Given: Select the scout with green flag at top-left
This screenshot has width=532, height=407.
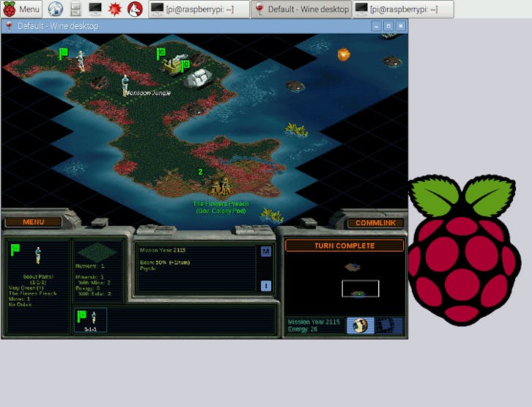Looking at the screenshot, I should point(81,60).
